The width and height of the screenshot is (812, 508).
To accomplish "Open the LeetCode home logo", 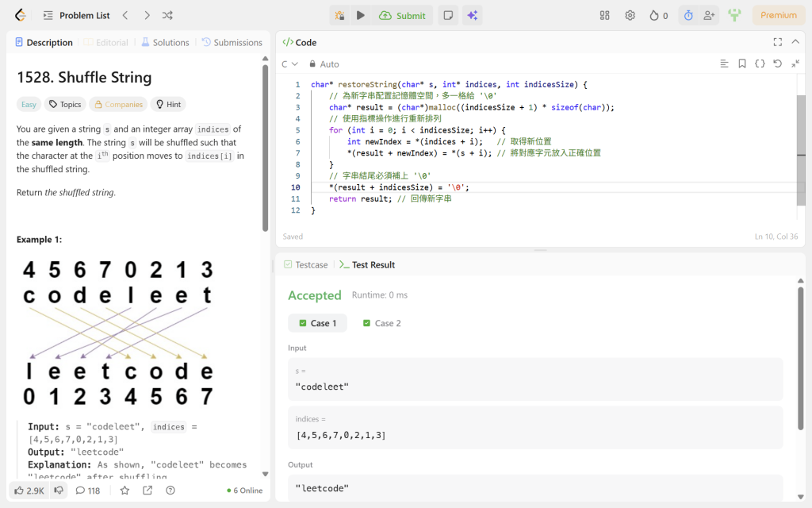I will pos(21,15).
